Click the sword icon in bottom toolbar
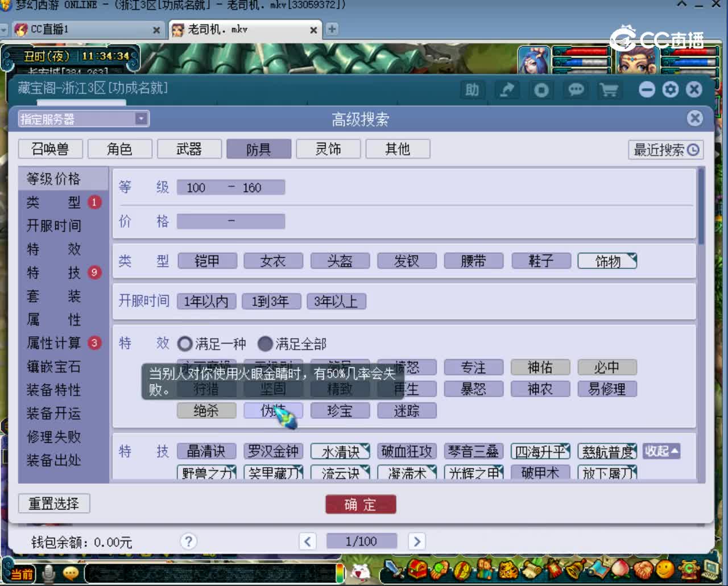This screenshot has width=728, height=586. tap(394, 569)
